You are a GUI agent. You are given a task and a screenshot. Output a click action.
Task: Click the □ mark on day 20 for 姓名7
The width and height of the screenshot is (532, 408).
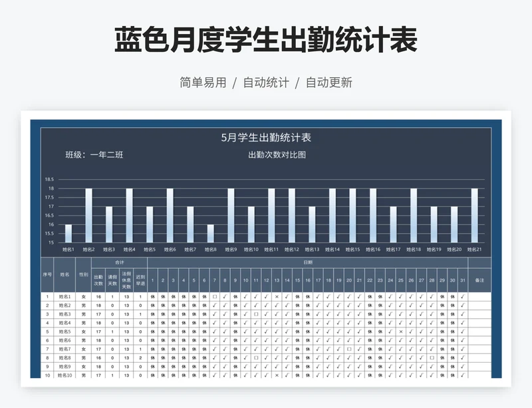348,349
